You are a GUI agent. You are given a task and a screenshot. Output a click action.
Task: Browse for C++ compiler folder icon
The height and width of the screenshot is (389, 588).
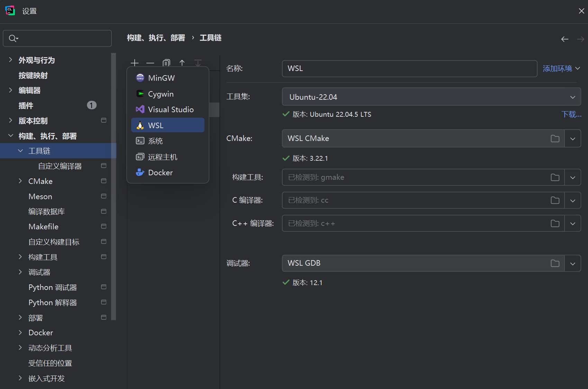[555, 223]
